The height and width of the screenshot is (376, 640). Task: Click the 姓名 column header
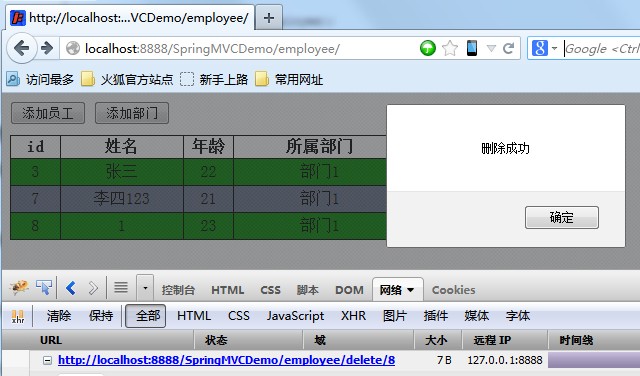point(122,147)
